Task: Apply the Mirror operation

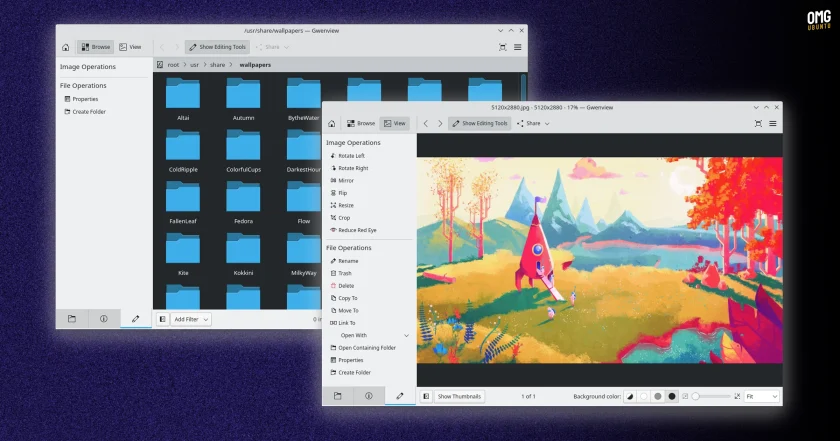Action: click(x=341, y=181)
